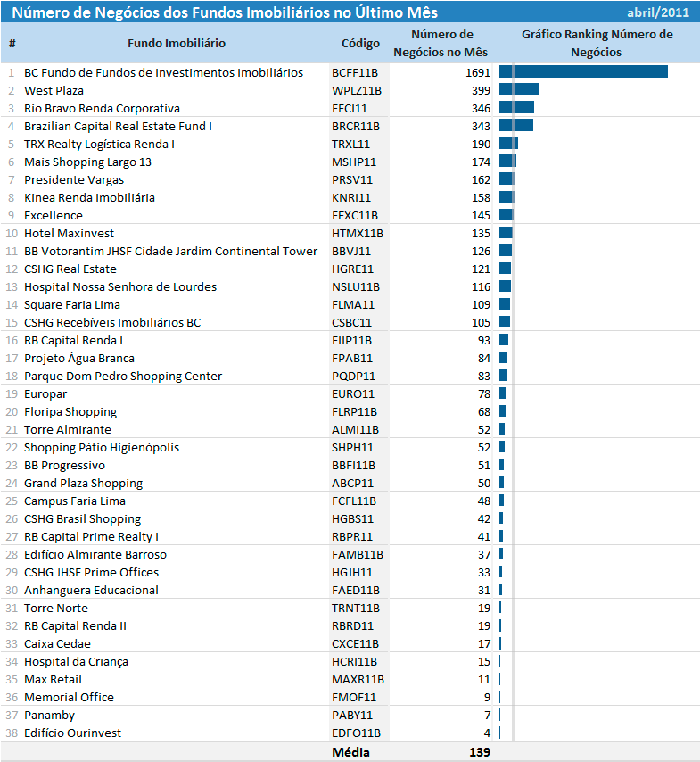Select 'Anhanguera Educacional'
The image size is (700, 762).
[x=91, y=591]
